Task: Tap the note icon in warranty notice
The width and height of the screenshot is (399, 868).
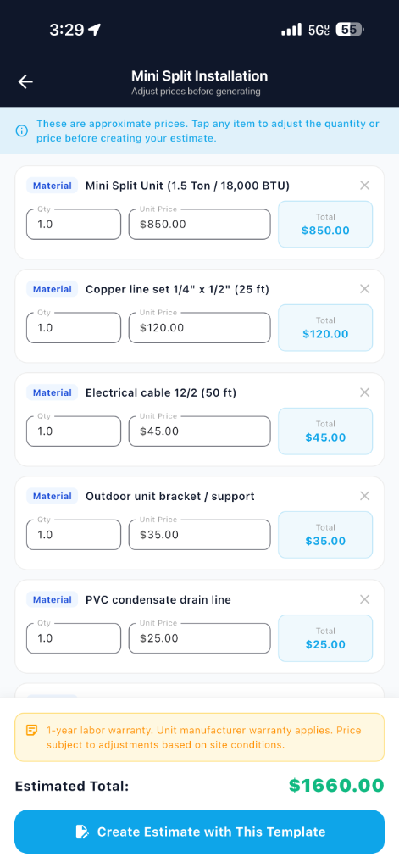Action: point(32,730)
